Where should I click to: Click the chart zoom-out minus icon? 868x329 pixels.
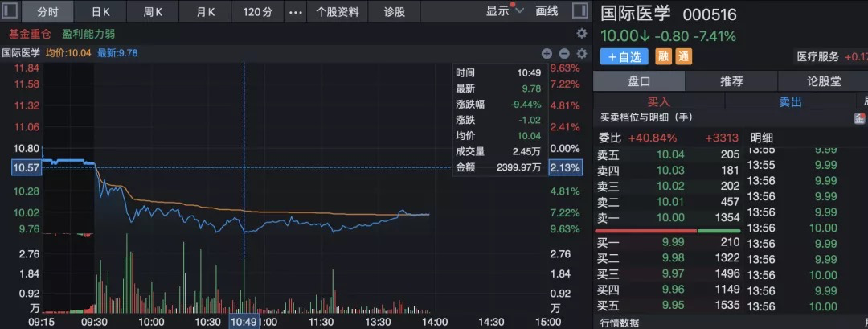pyautogui.click(x=564, y=54)
